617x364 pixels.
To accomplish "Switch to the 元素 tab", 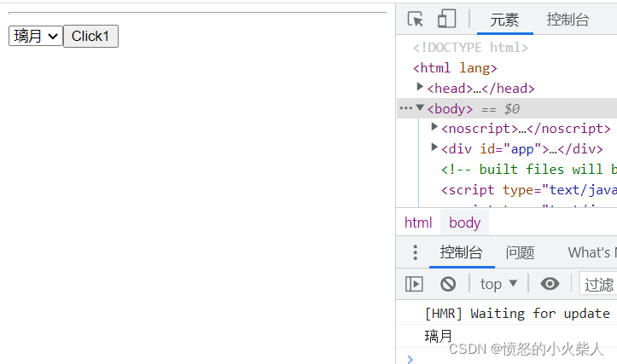I will (x=504, y=20).
